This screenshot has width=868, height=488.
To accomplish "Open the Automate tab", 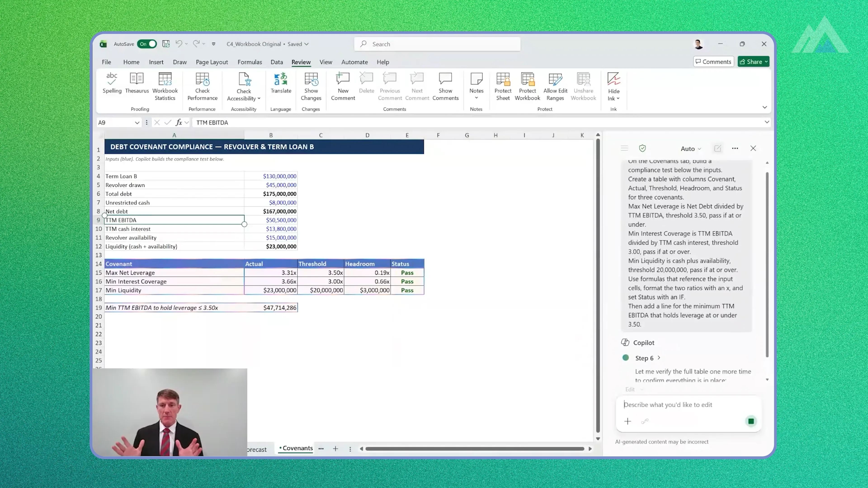I will point(354,62).
